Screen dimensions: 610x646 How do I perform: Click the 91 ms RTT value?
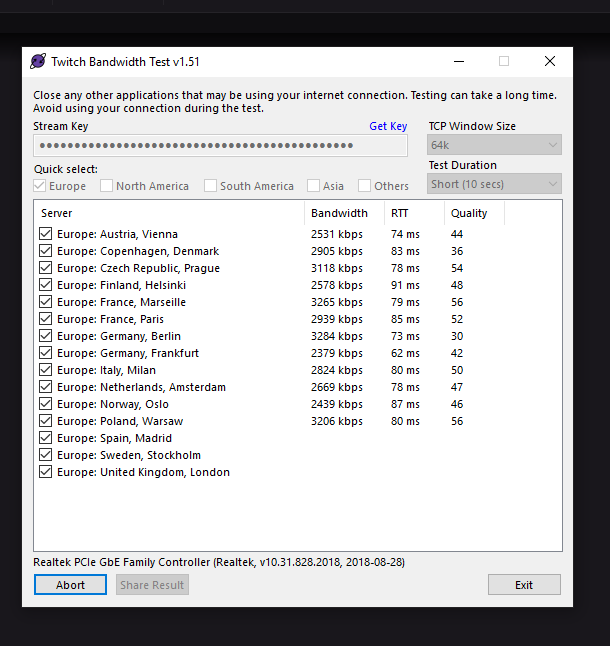point(405,285)
